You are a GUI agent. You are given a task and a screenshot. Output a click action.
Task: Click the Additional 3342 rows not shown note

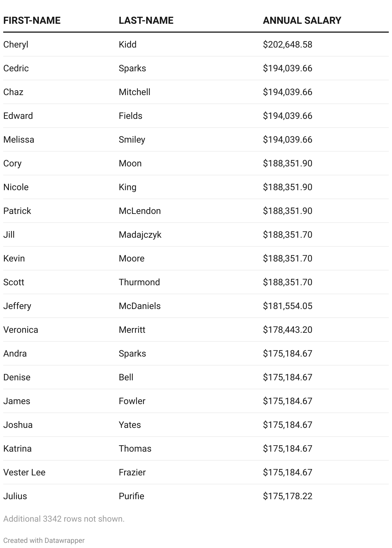point(64,519)
